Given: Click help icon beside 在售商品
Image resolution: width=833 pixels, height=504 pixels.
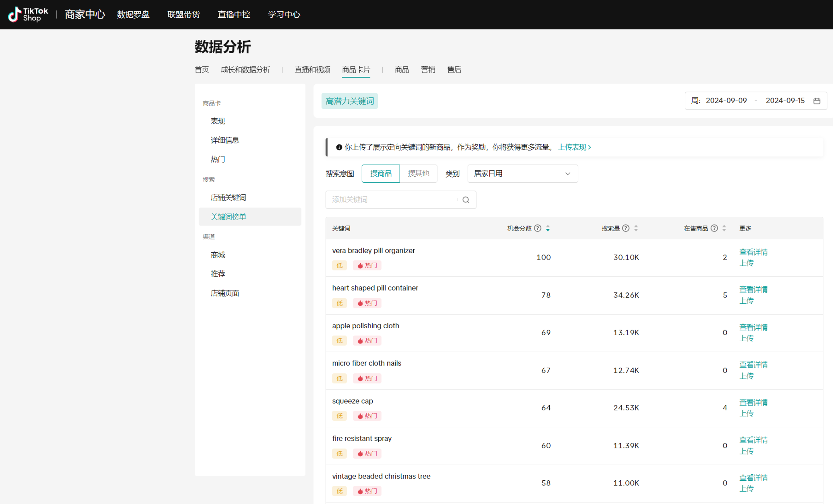Looking at the screenshot, I should click(x=714, y=228).
